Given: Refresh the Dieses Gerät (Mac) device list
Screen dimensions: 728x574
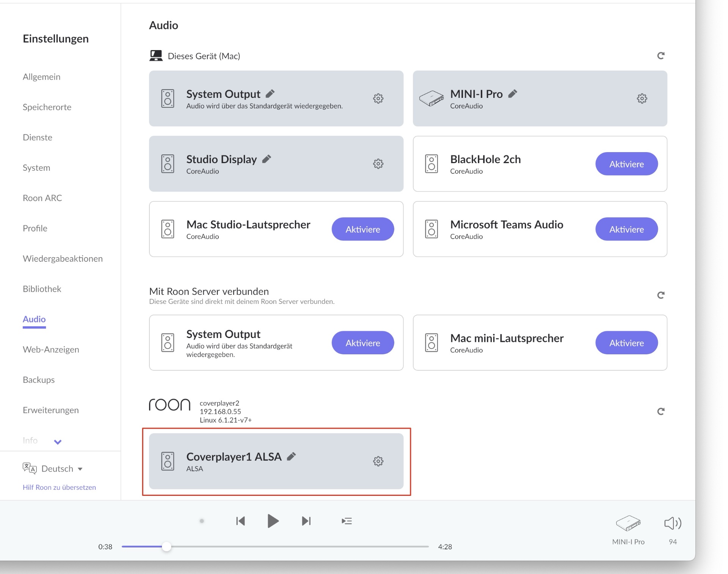Looking at the screenshot, I should [661, 56].
